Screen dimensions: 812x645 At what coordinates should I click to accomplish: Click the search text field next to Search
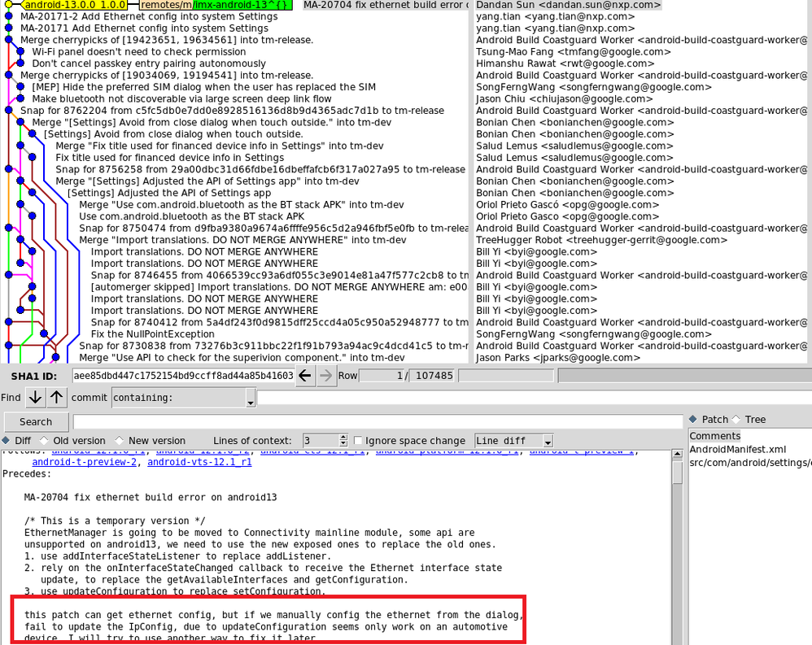click(378, 422)
